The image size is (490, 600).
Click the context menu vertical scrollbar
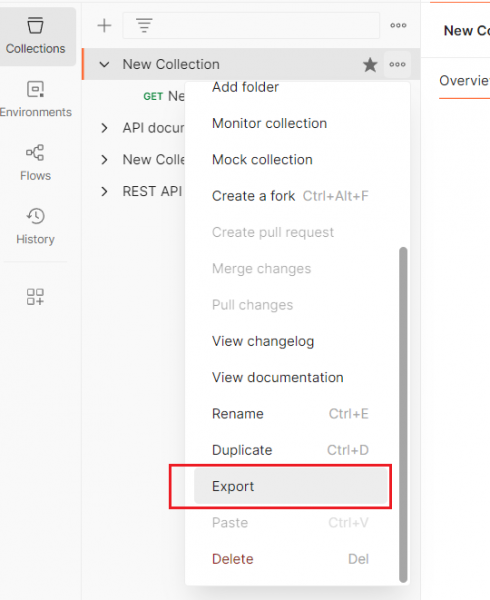tap(403, 415)
